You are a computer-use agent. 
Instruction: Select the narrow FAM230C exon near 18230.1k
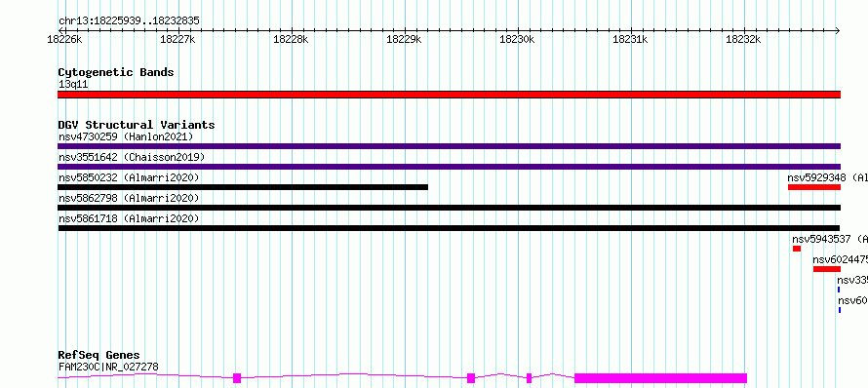(x=530, y=378)
